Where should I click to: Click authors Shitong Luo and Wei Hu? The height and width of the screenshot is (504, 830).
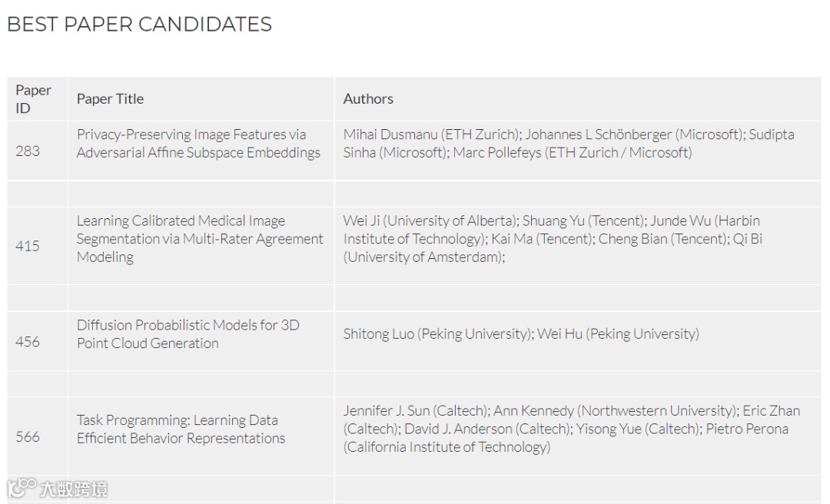tap(521, 334)
